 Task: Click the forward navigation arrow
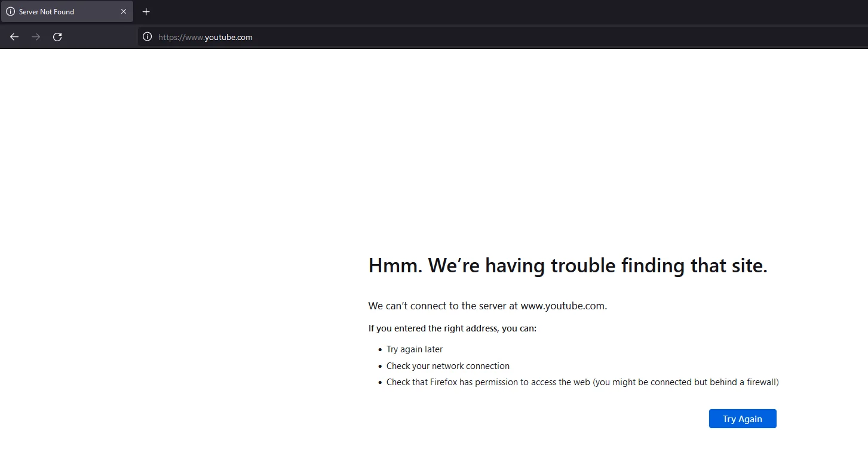coord(36,37)
